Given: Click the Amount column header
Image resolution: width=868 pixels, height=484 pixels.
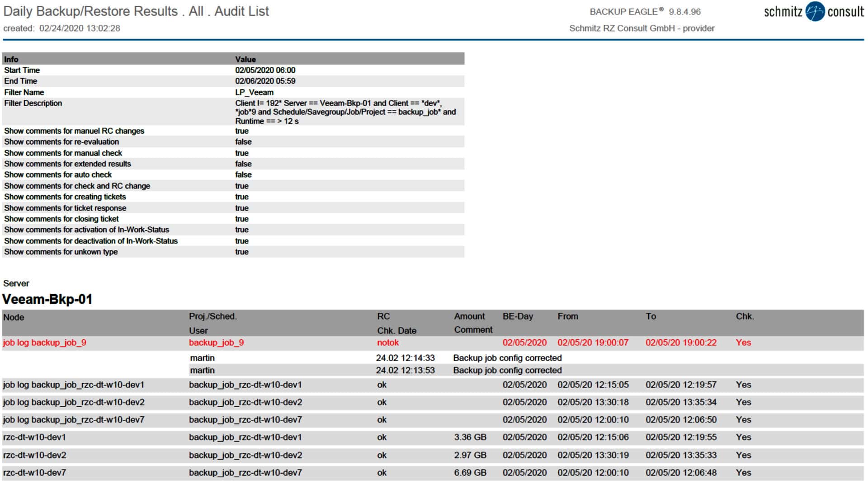Looking at the screenshot, I should pos(469,316).
